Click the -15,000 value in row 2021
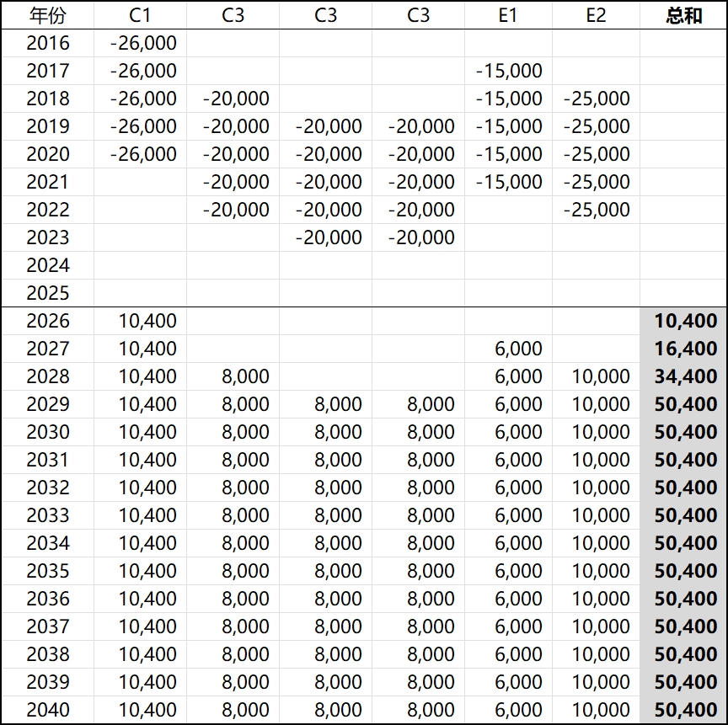 [509, 182]
